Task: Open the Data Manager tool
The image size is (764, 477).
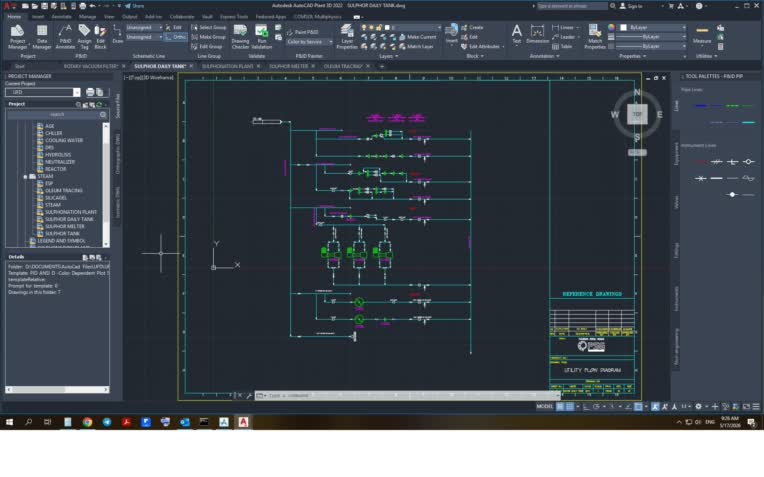Action: [42, 37]
